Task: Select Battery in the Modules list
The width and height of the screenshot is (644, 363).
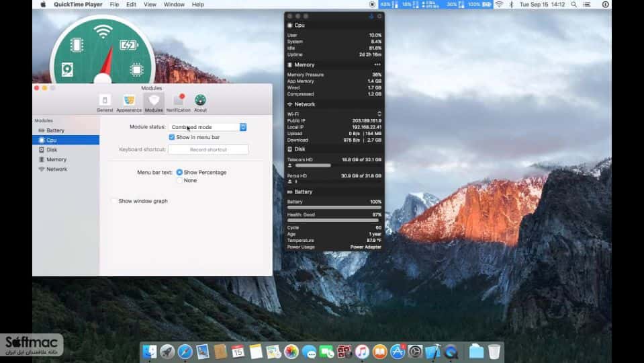Action: point(66,130)
